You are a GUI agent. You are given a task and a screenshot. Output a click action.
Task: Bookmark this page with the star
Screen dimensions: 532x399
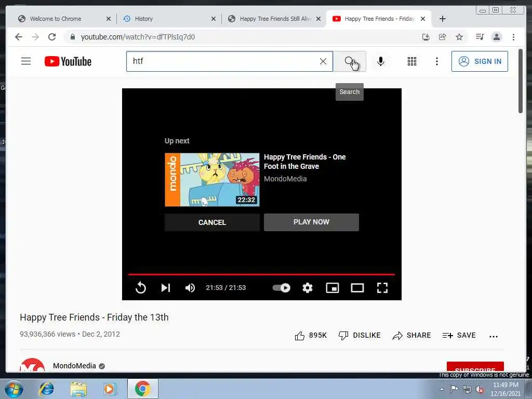click(459, 37)
